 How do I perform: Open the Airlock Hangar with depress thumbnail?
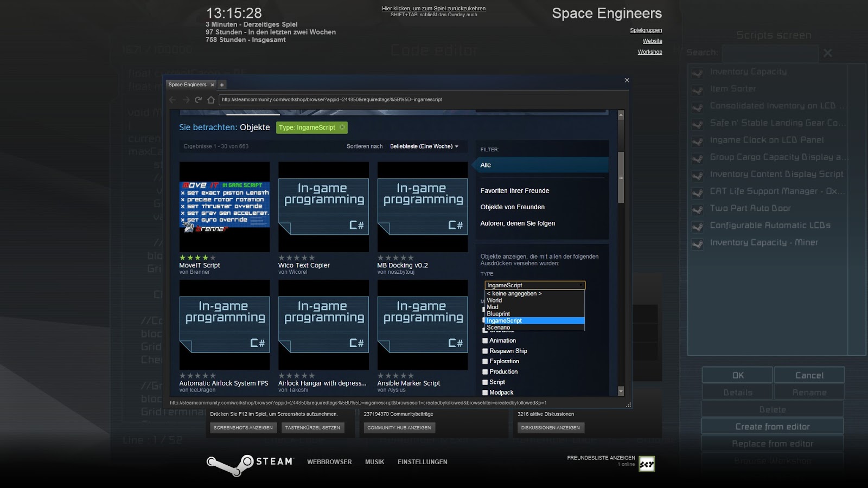tap(324, 325)
